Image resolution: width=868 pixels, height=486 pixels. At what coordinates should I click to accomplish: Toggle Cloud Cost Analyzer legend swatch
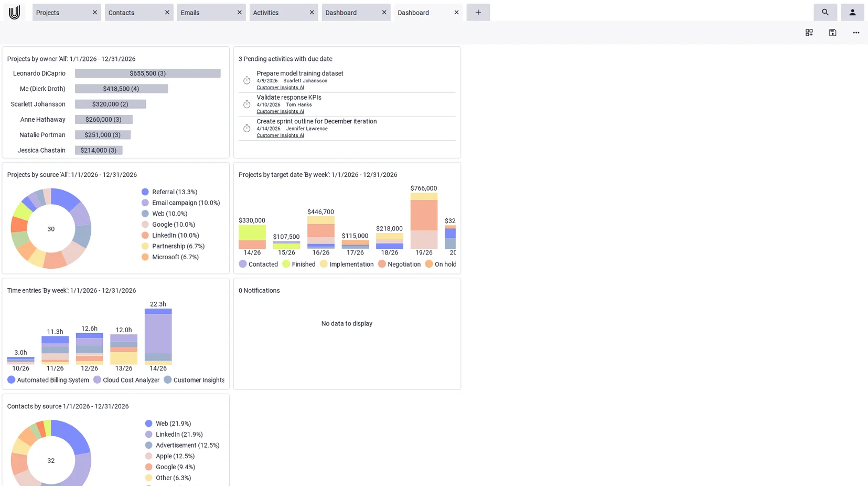click(97, 380)
